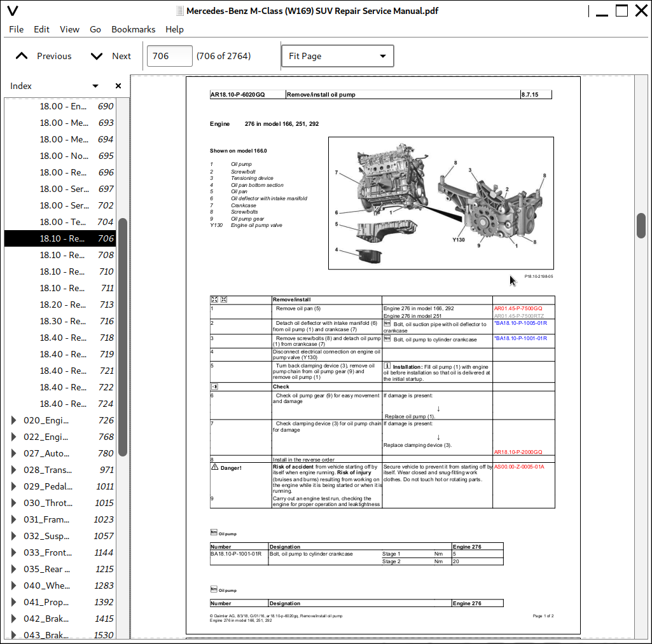Click the Previous button label
The width and height of the screenshot is (652, 644).
tap(54, 56)
